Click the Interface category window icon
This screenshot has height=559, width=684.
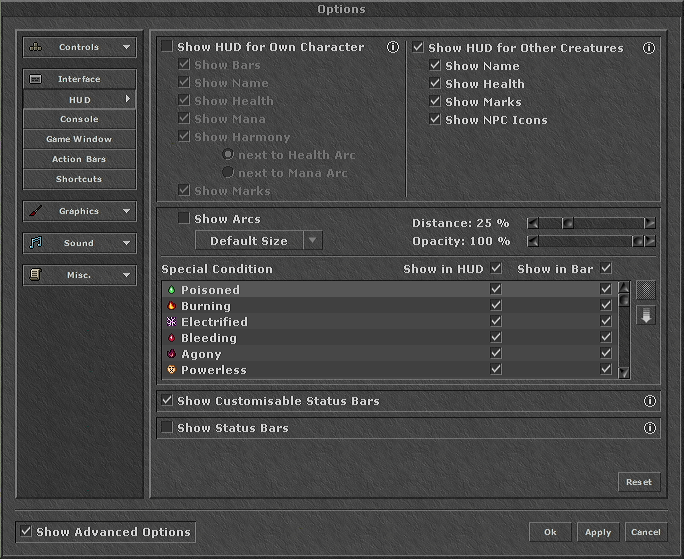(x=35, y=79)
